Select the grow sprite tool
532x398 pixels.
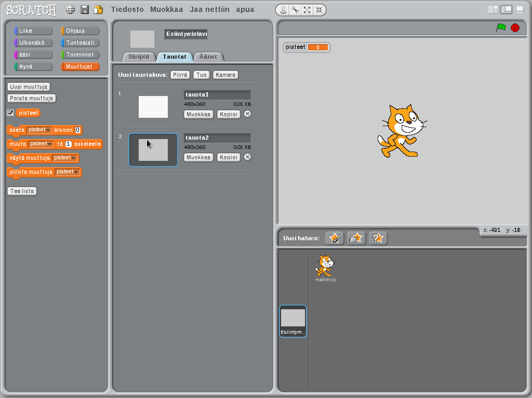307,10
